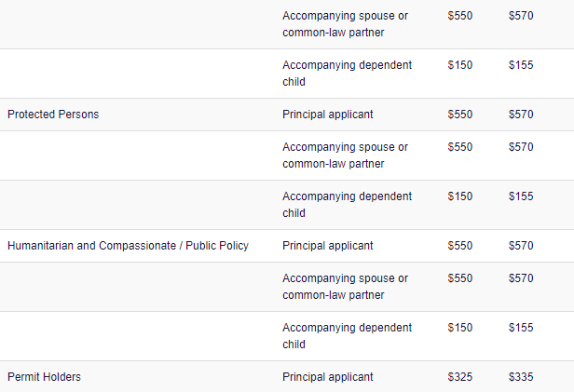The image size is (574, 392).
Task: Click spouse cell below Humanitarian principal row
Action: click(x=345, y=287)
